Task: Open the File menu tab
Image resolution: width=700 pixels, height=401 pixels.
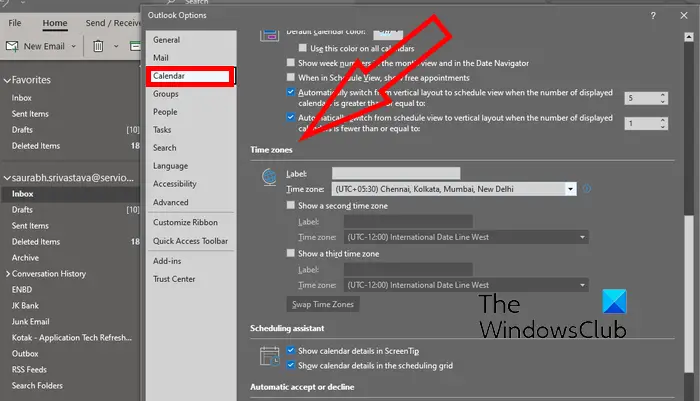Action: 15,23
